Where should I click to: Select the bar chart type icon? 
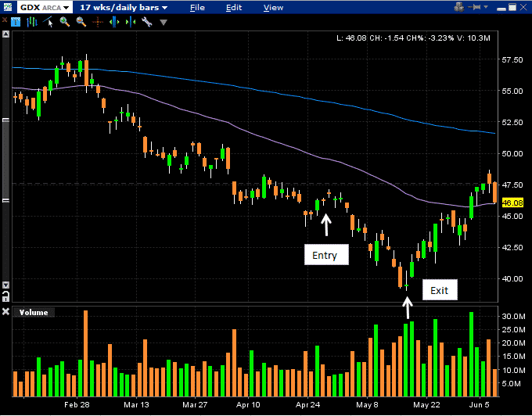(32, 23)
